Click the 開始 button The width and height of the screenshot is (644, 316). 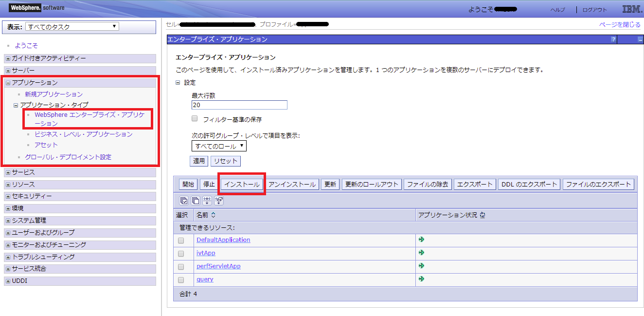point(188,185)
